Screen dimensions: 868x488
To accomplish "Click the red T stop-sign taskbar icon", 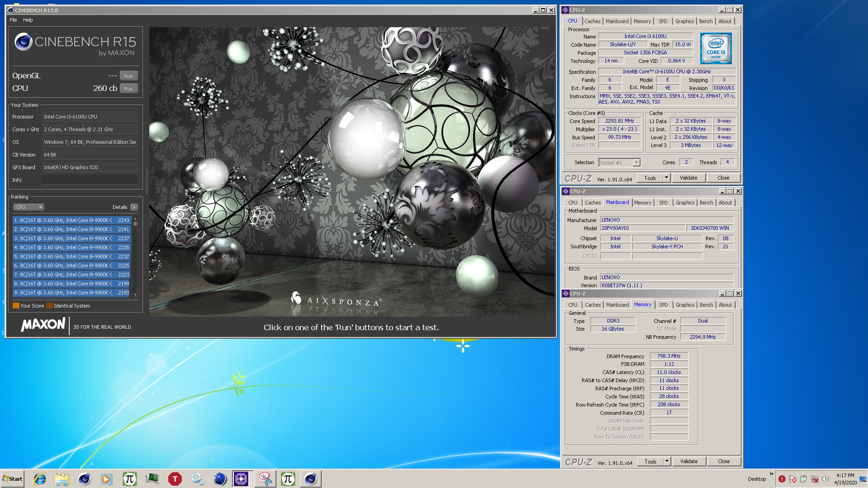I will 175,479.
